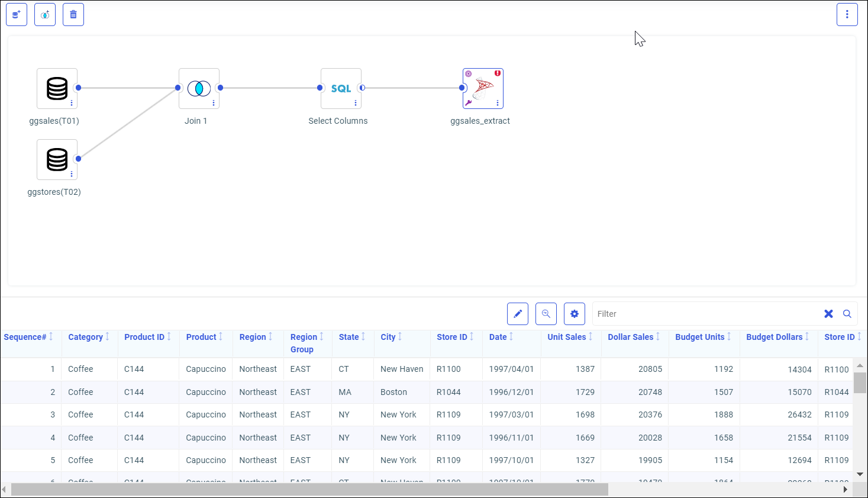Click the add data source toolbar icon

pos(17,14)
